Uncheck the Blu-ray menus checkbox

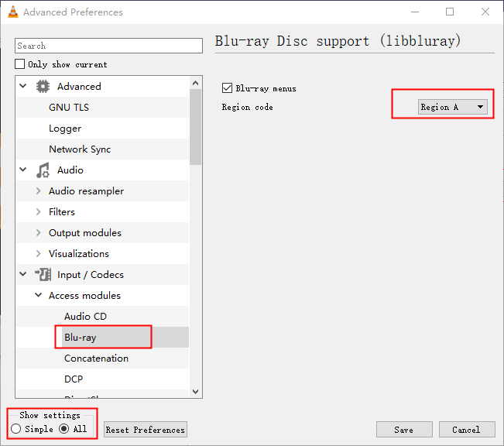click(227, 88)
